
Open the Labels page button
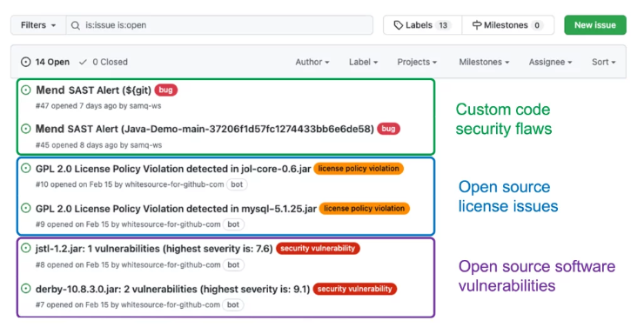[x=422, y=25]
